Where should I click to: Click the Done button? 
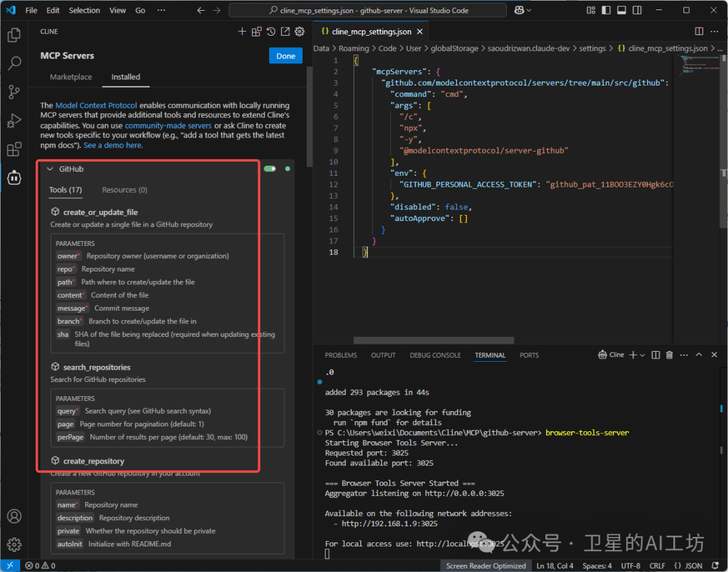[x=286, y=56]
